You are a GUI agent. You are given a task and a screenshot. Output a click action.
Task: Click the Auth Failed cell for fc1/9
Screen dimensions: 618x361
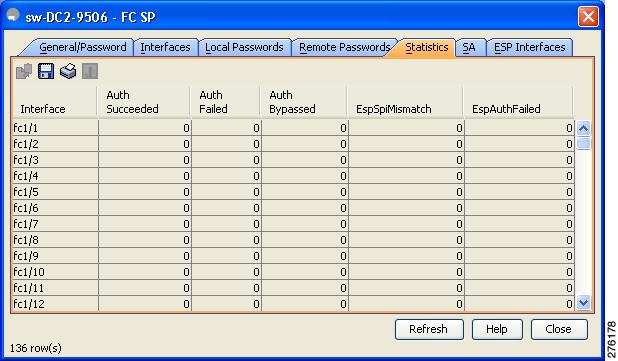pyautogui.click(x=227, y=256)
